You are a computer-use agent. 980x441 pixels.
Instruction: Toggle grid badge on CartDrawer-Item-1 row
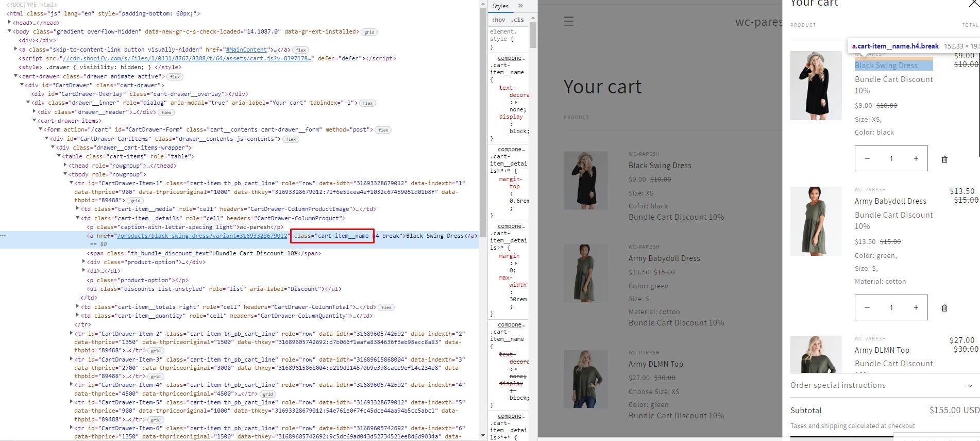pos(136,201)
